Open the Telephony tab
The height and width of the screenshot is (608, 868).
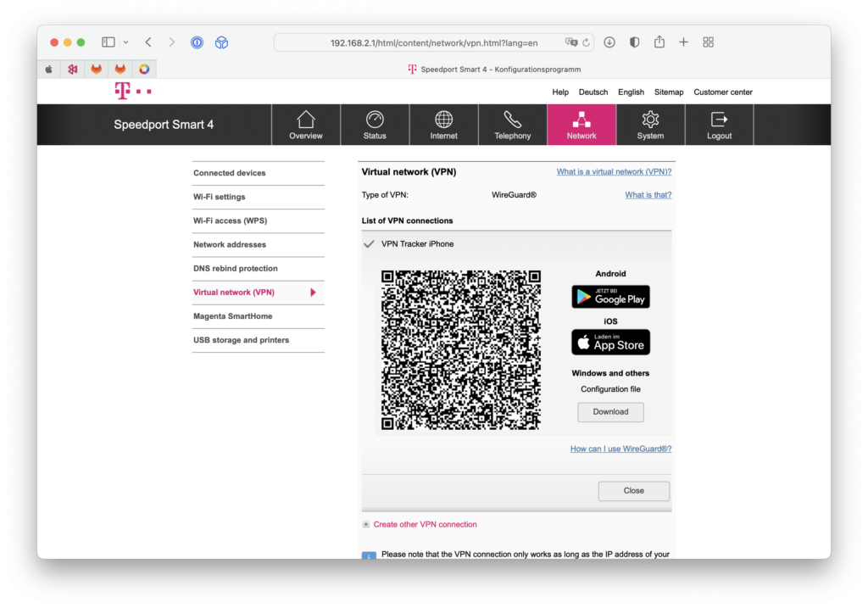pyautogui.click(x=513, y=125)
